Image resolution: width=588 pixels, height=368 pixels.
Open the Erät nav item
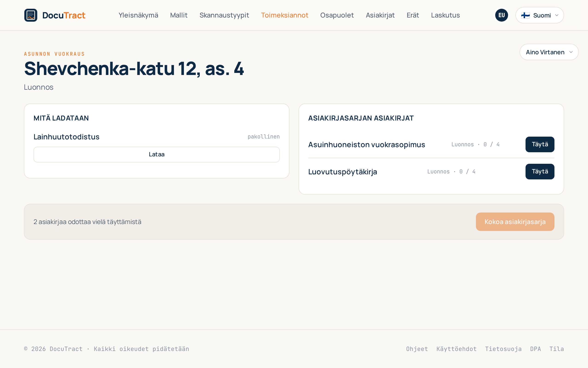pos(413,15)
